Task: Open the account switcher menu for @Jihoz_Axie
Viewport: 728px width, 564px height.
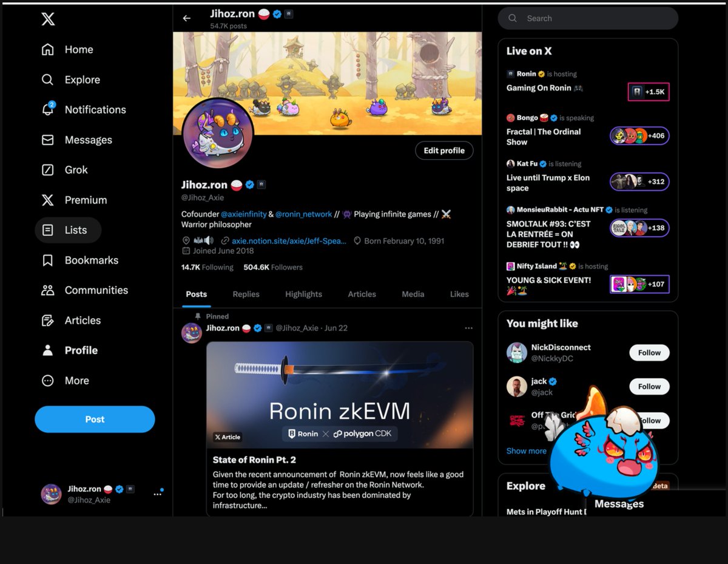Action: tap(157, 494)
